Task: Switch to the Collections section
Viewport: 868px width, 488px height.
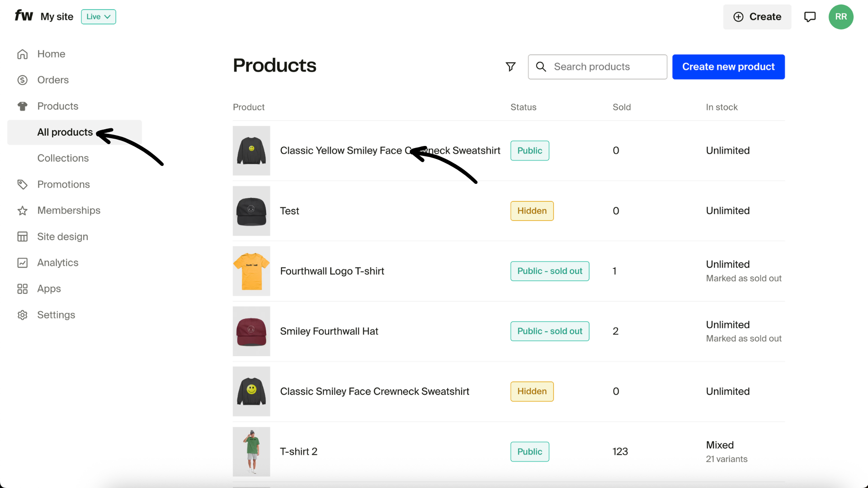Action: [63, 158]
